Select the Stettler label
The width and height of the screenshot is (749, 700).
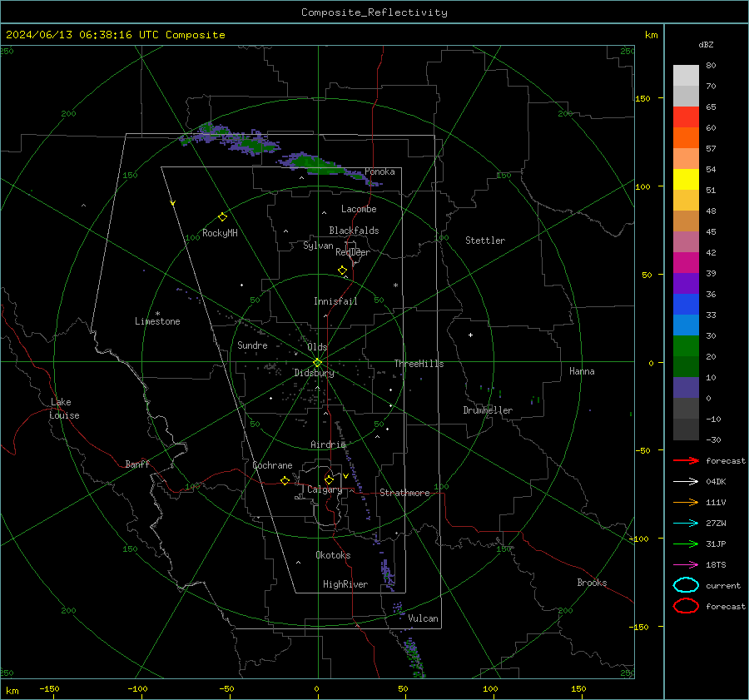(x=485, y=241)
